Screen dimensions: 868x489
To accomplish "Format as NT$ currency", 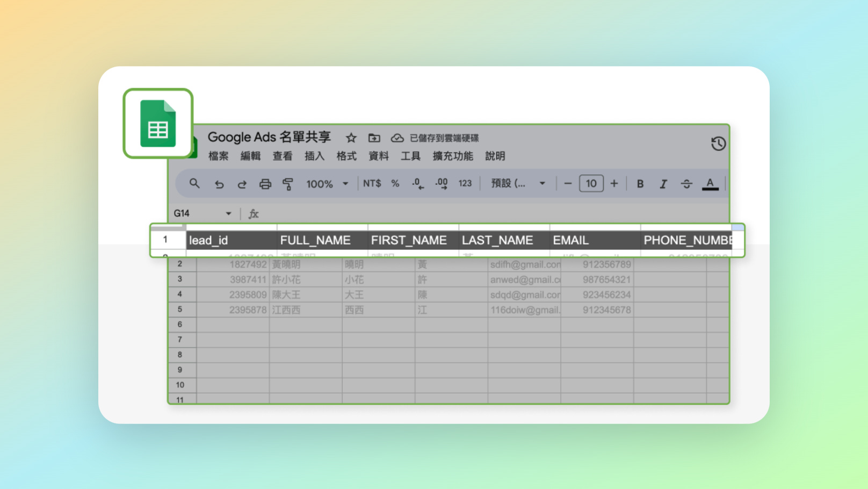I will [372, 184].
